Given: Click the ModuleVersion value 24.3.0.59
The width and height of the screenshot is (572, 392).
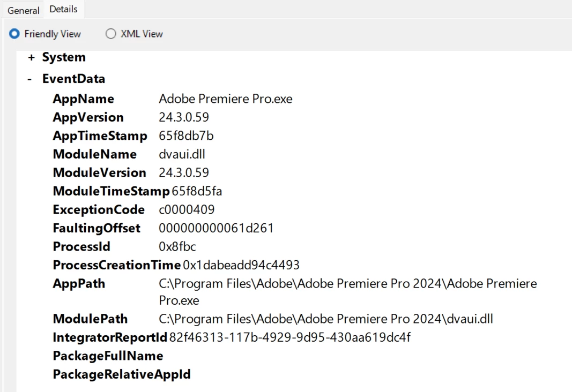Looking at the screenshot, I should (184, 172).
